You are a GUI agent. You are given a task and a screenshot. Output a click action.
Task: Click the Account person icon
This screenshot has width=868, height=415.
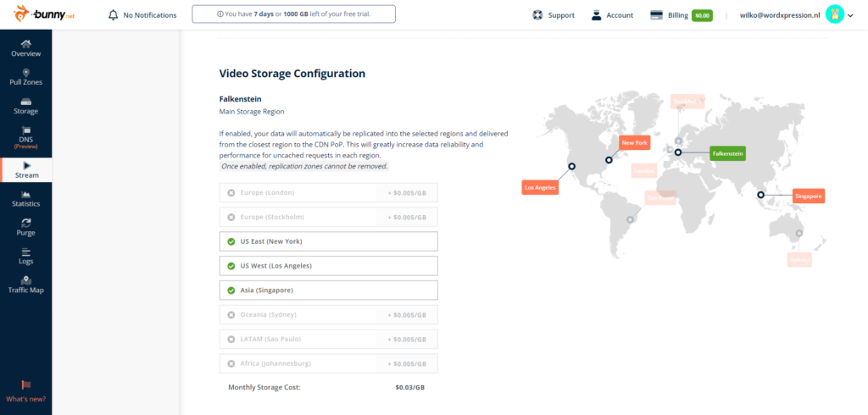pos(596,15)
